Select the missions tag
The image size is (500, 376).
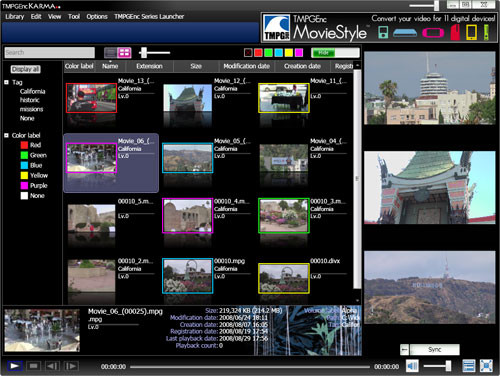(31, 109)
